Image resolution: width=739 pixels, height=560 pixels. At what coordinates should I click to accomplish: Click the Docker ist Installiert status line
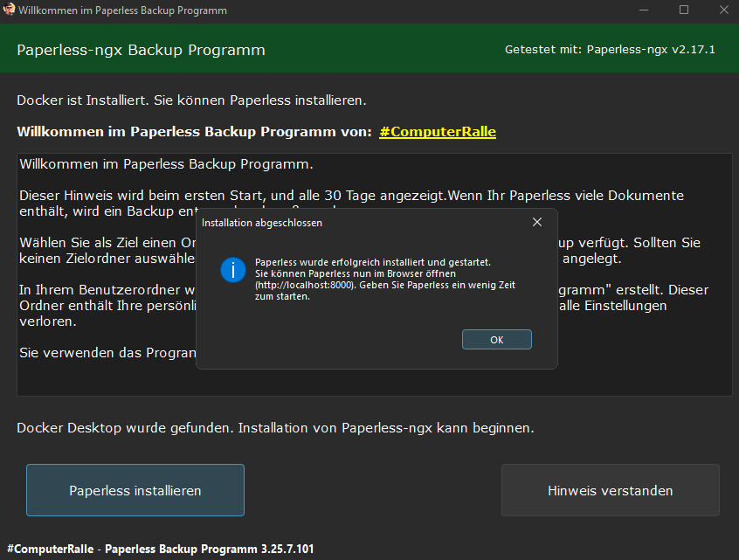tap(191, 100)
